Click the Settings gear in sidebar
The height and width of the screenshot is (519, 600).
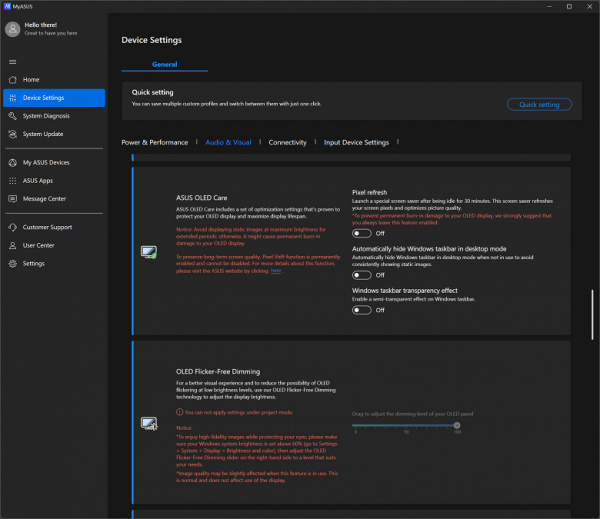(12, 263)
